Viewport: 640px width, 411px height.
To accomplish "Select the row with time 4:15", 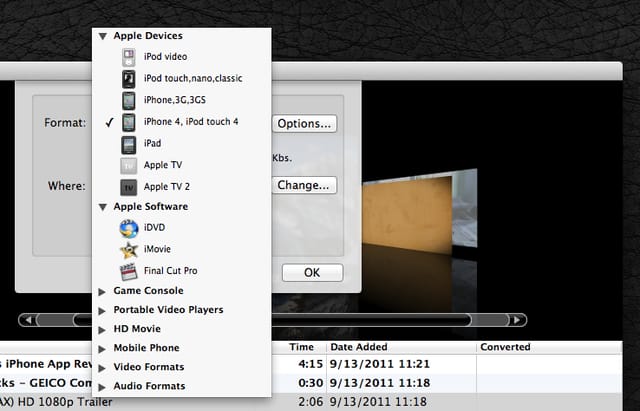I will [311, 364].
